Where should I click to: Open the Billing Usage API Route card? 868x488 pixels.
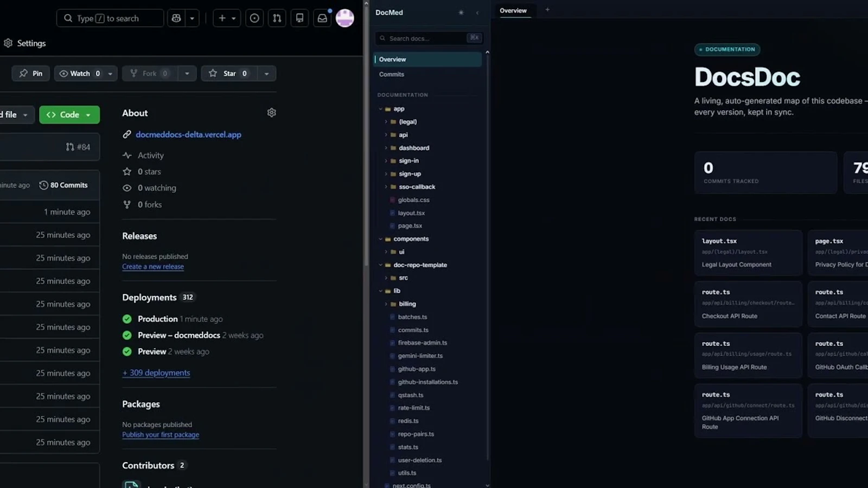click(748, 356)
